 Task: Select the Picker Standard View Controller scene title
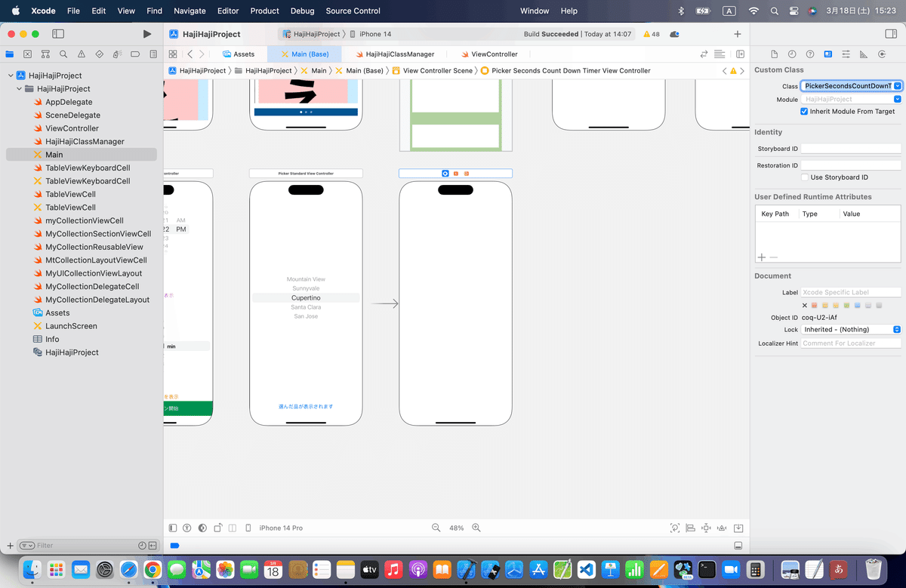(306, 174)
